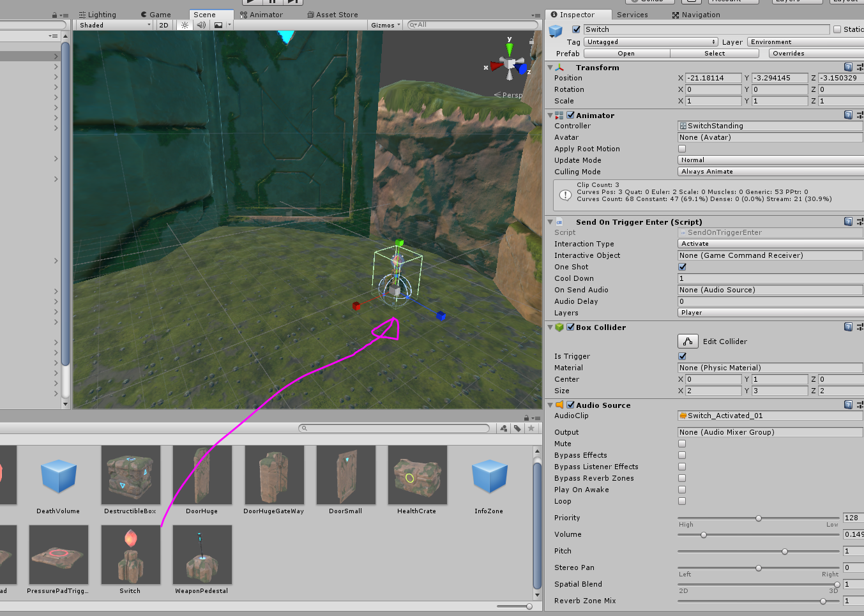
Task: Click the Edit Collider icon button
Action: (x=688, y=342)
